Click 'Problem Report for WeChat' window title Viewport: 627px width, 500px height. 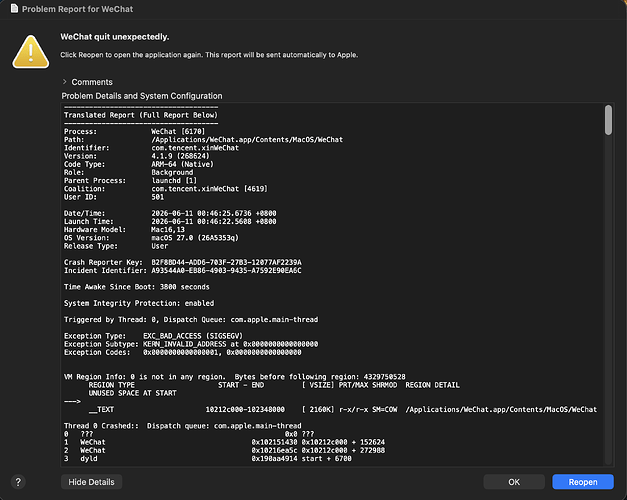point(78,9)
